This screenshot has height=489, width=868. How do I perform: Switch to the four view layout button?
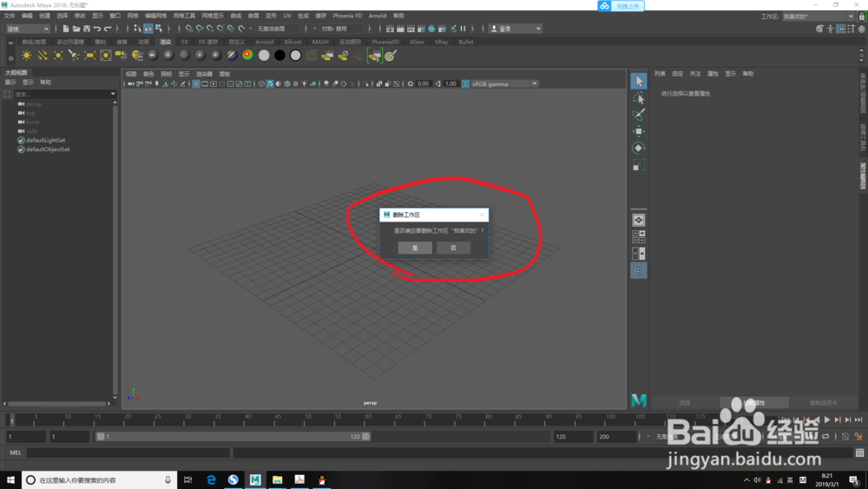tap(638, 237)
